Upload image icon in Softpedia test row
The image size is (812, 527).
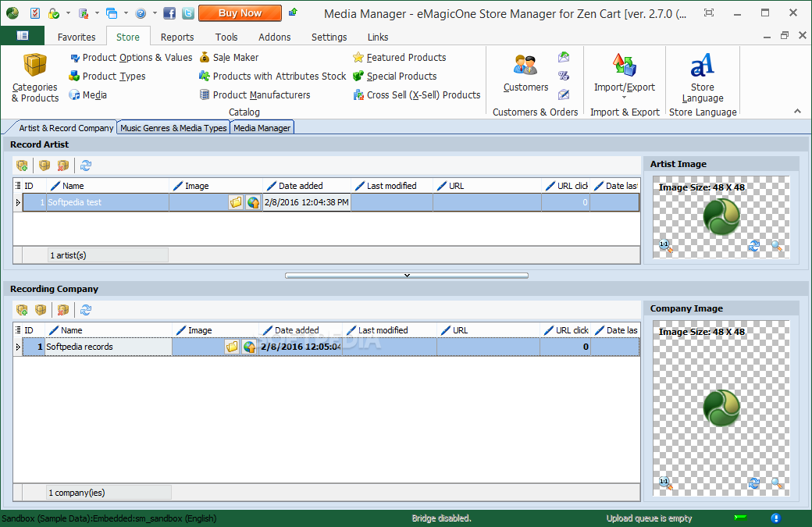click(253, 202)
